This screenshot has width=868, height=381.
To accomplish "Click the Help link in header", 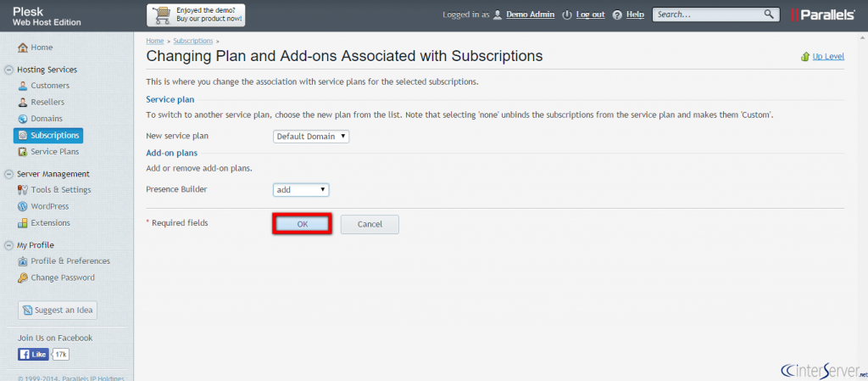I will click(x=635, y=15).
